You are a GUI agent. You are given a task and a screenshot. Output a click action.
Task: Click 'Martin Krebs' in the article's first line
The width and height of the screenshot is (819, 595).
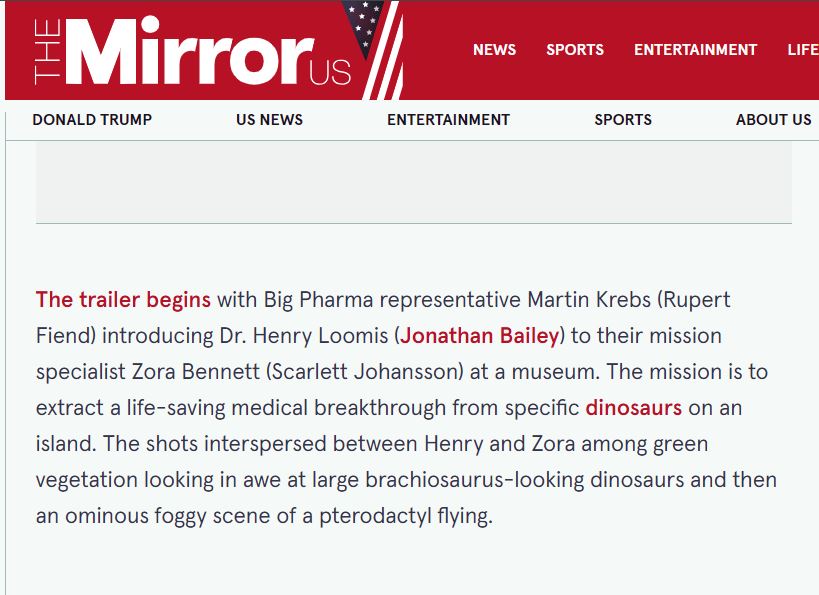(x=589, y=300)
